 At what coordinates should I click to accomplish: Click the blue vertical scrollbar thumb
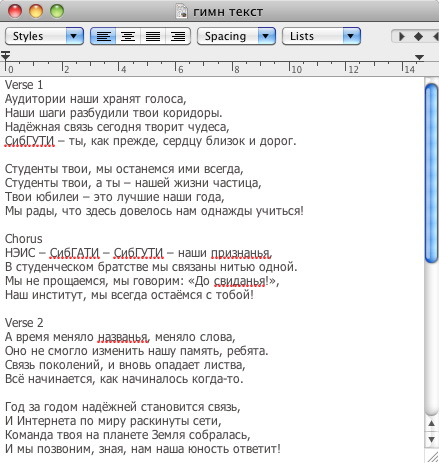[432, 173]
